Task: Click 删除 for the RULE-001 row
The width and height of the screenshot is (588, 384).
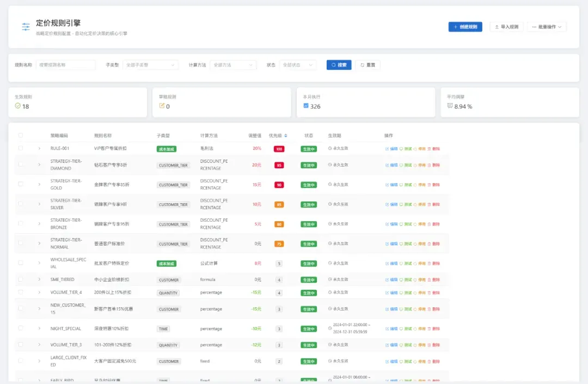Action: coord(434,149)
